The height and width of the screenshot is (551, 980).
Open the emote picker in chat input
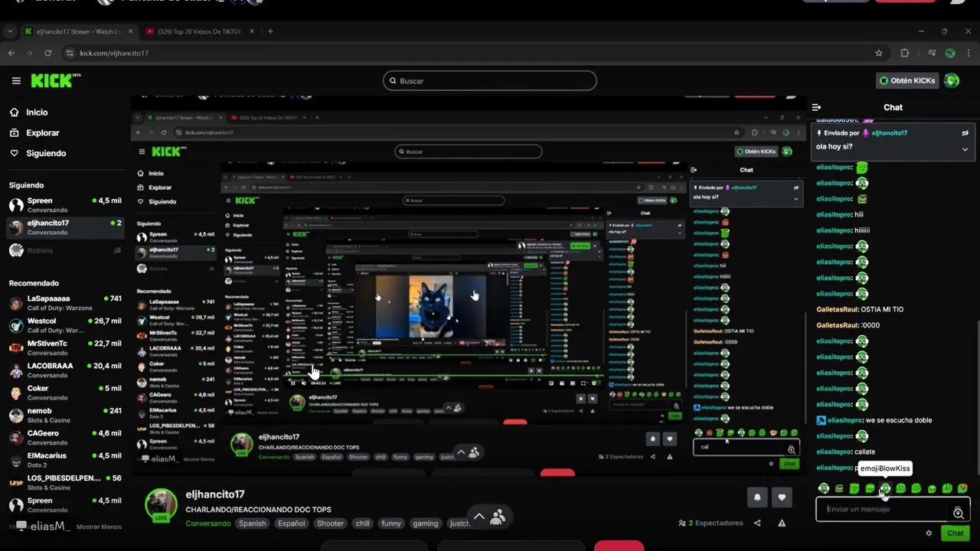point(959,513)
